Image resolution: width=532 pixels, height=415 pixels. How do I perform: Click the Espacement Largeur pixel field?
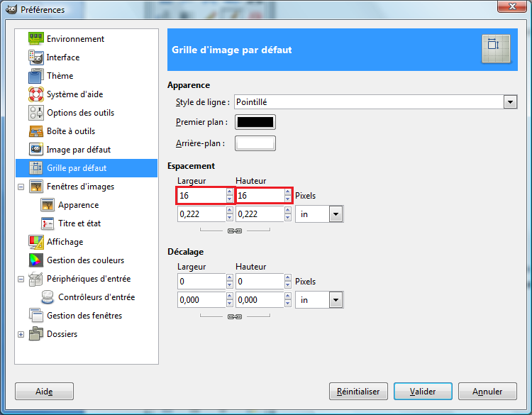[x=201, y=196]
